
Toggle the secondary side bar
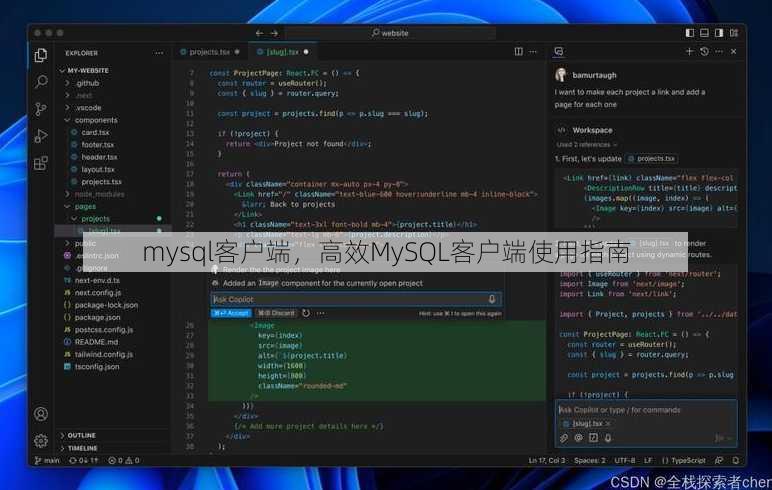pyautogui.click(x=719, y=33)
